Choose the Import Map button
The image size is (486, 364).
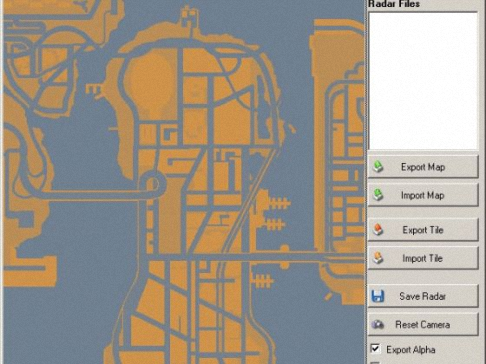423,195
